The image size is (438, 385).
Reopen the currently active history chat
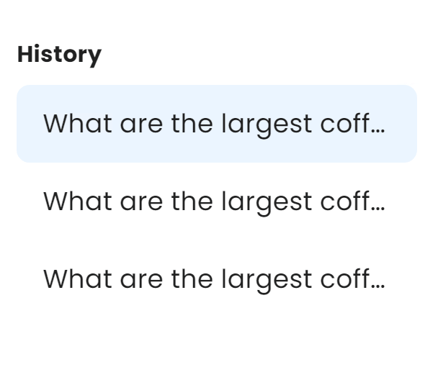click(217, 124)
